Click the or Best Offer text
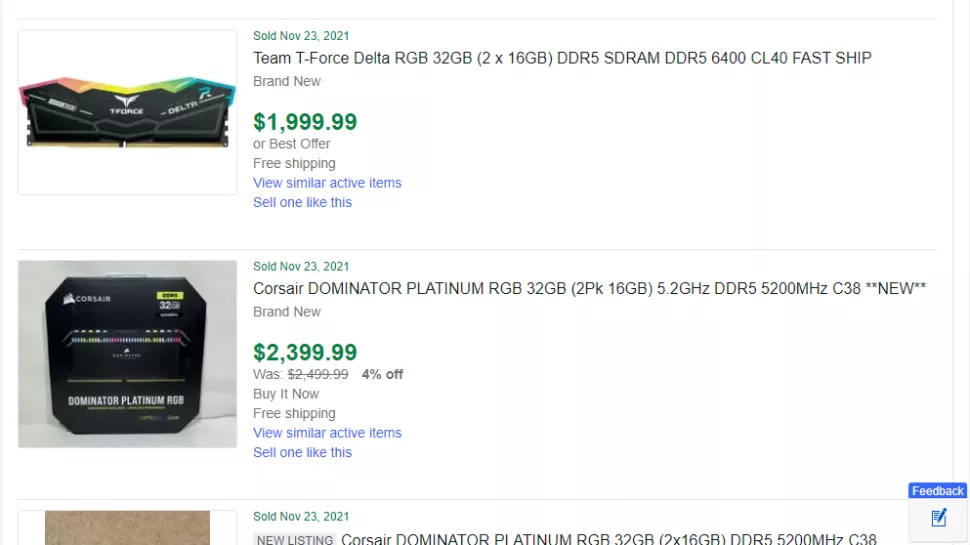This screenshot has width=970, height=545. click(x=291, y=144)
